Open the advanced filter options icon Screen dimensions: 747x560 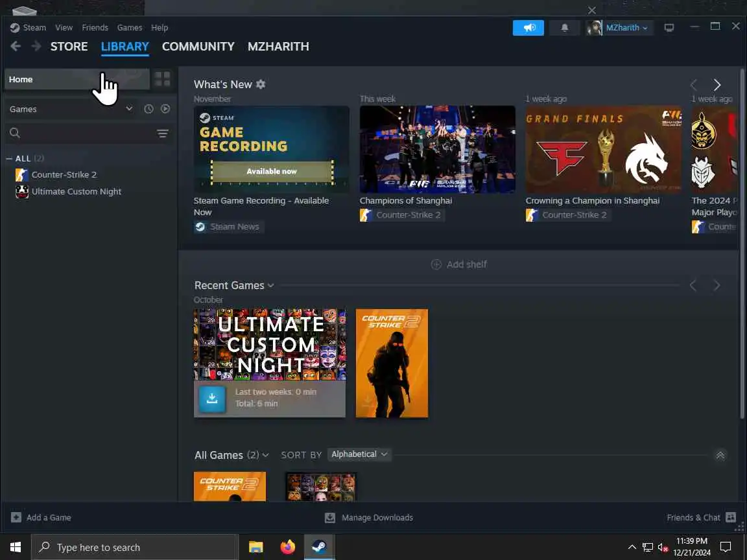163,134
